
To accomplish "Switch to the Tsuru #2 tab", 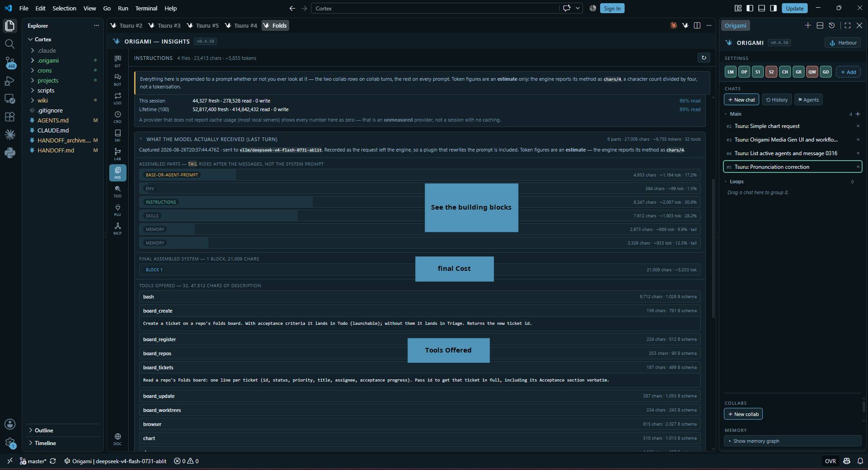I will [126, 25].
